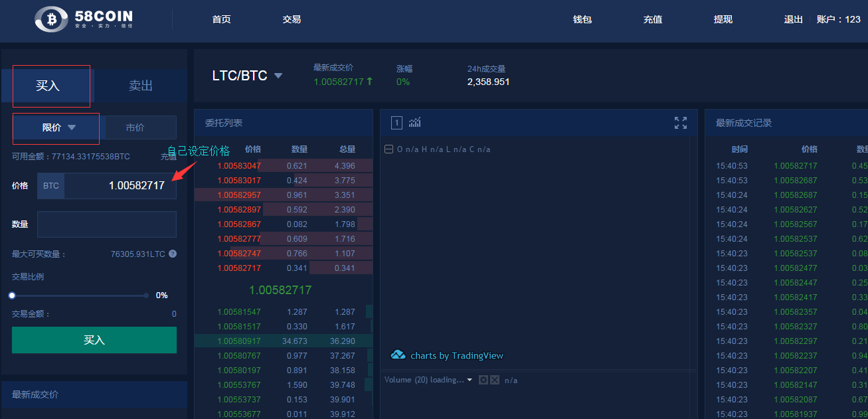Image resolution: width=868 pixels, height=419 pixels.
Task: Open Volume indicator settings gear
Action: (483, 380)
